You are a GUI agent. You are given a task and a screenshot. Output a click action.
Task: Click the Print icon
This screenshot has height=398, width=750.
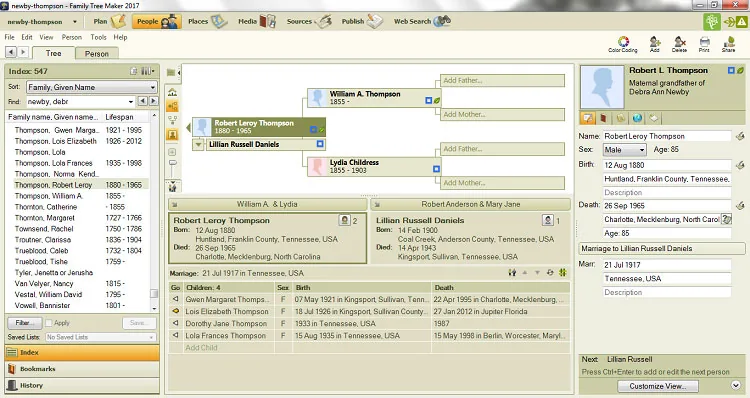[x=704, y=42]
